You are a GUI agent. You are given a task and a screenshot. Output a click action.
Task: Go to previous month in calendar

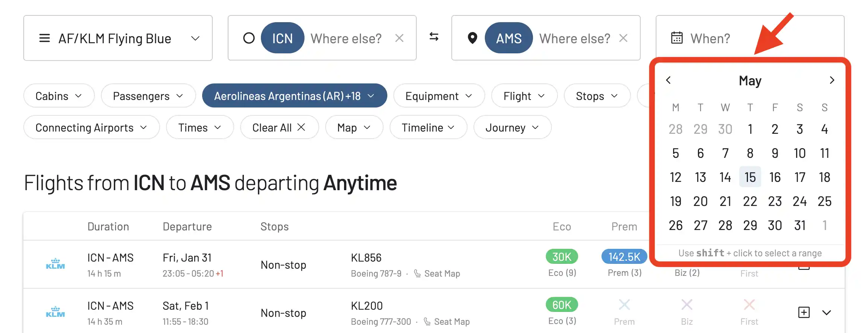coord(669,80)
